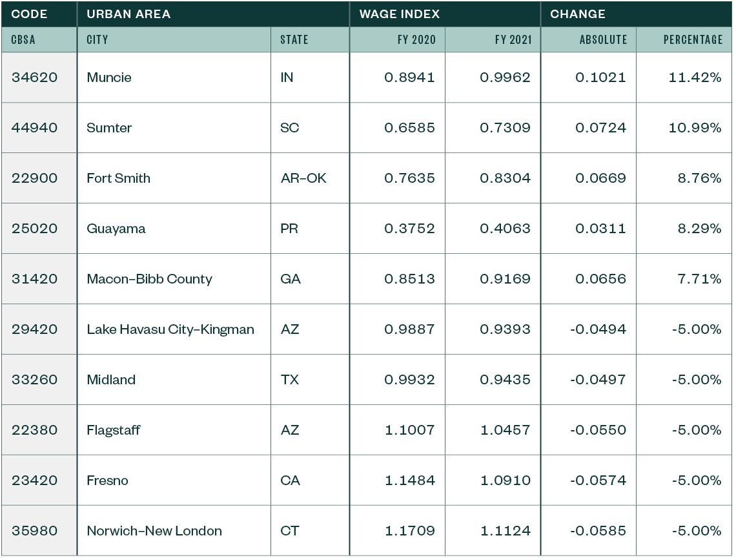Click the ABSOLUTE change column header
Viewport: 736px width, 560px height.
tap(603, 40)
